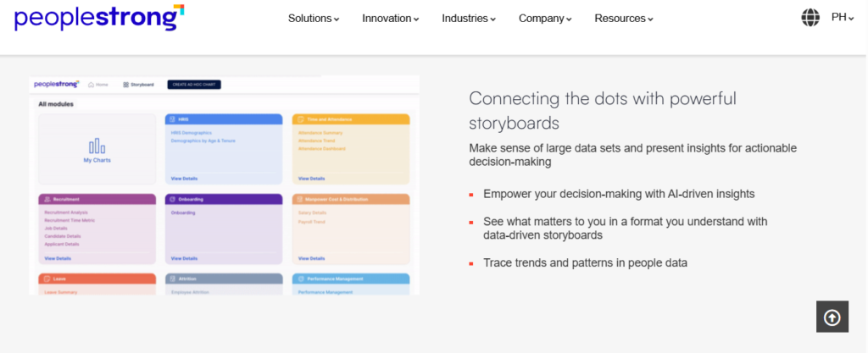The image size is (868, 353).
Task: Open Demographics by Age & Tenure
Action: point(203,141)
